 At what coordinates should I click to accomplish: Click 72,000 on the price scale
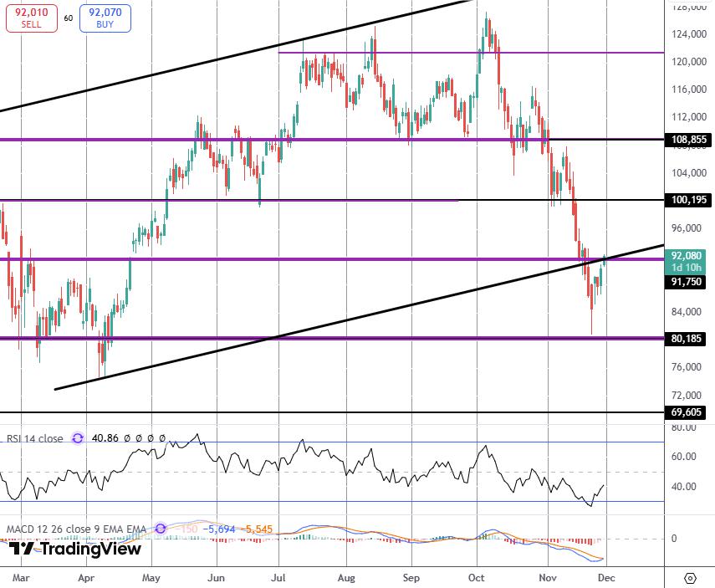687,396
